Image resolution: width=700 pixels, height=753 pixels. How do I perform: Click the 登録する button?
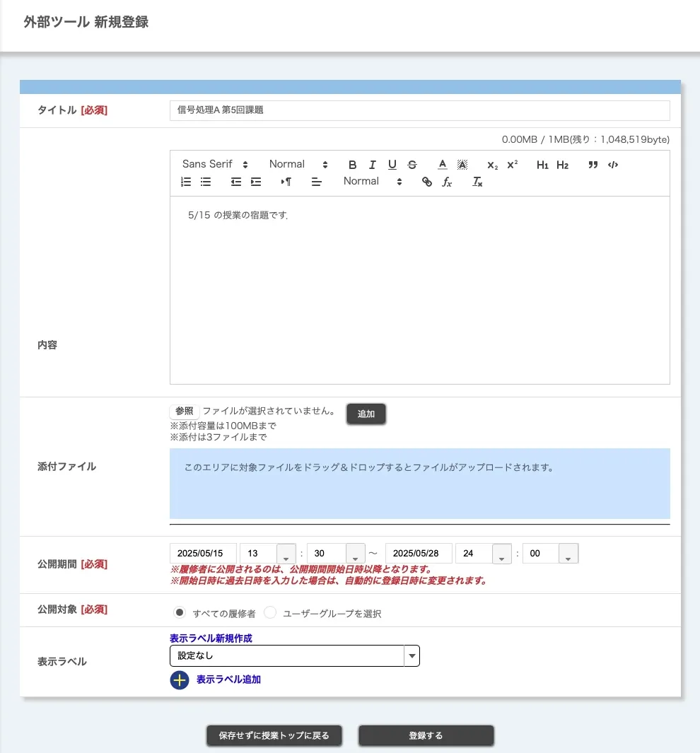(x=426, y=735)
